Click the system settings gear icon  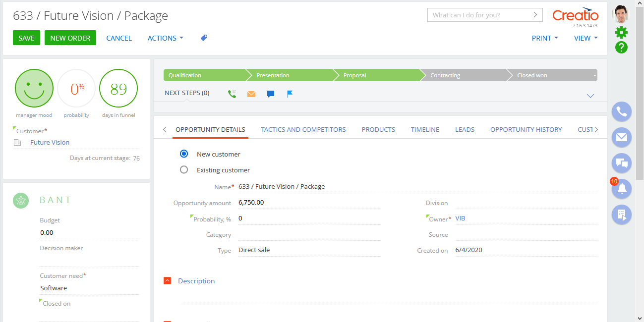pyautogui.click(x=621, y=32)
